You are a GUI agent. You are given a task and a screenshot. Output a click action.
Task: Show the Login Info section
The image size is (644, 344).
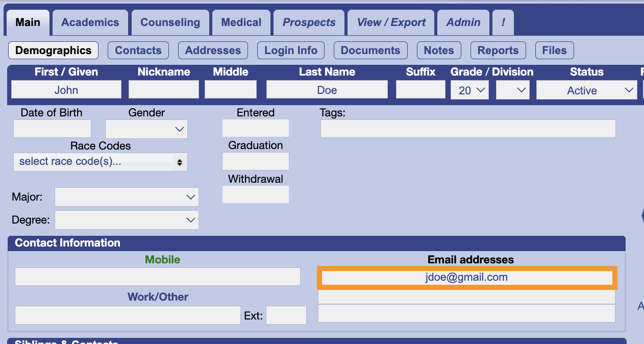[x=290, y=51]
